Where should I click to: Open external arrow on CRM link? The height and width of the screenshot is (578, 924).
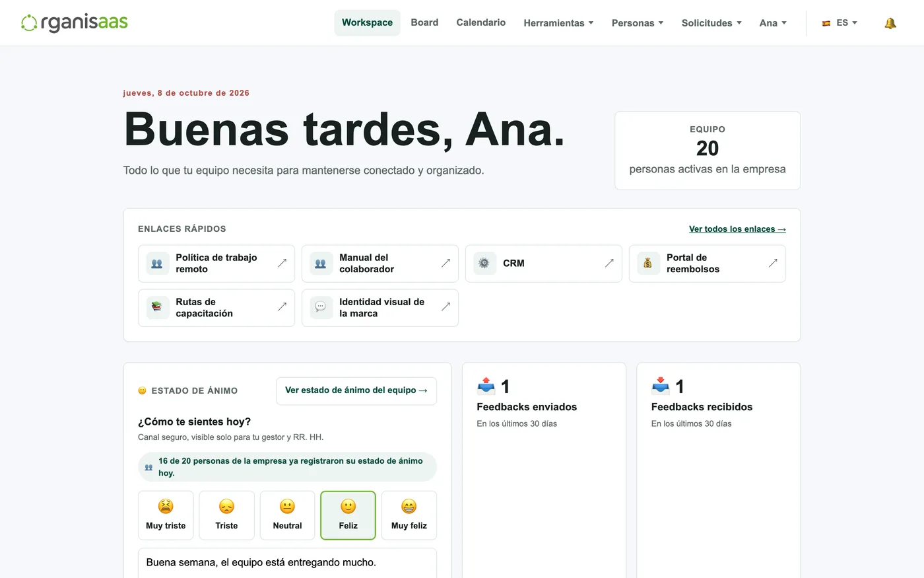pos(609,263)
